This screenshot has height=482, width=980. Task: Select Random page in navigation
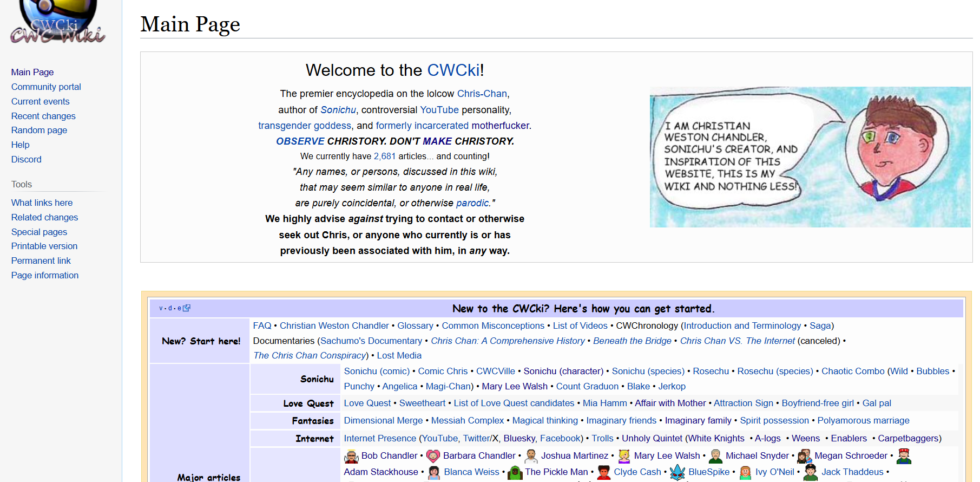point(39,130)
